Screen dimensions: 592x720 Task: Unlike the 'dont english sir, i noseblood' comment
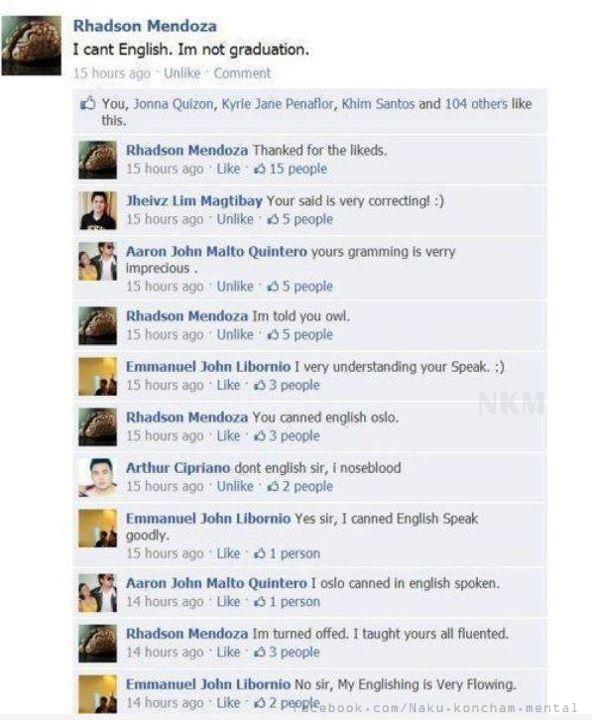pos(235,486)
